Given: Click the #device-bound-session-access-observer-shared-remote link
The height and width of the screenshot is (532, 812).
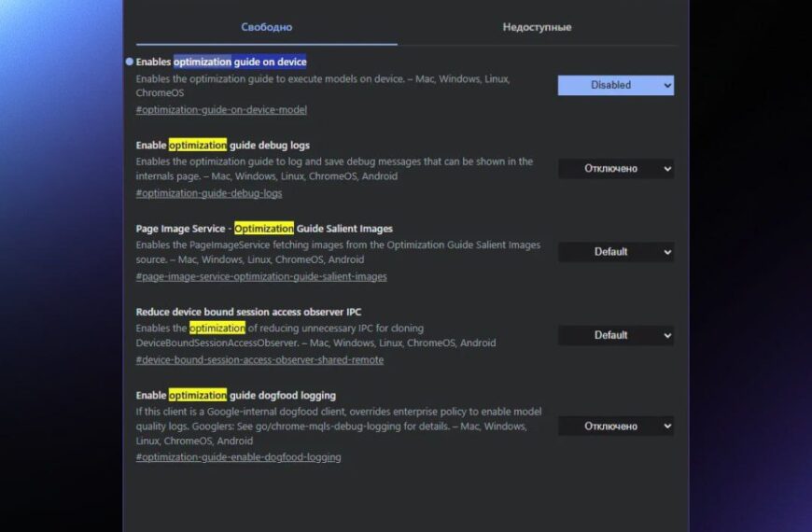Looking at the screenshot, I should coord(259,360).
